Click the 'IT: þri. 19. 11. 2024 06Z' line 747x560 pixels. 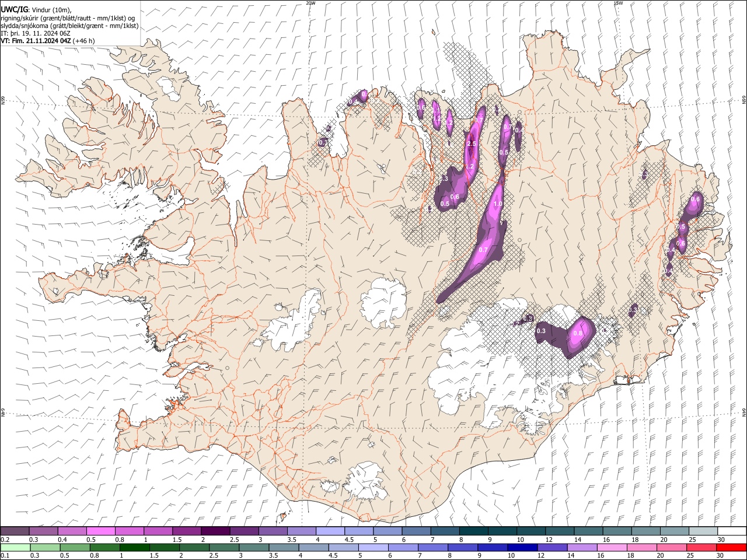pos(36,33)
